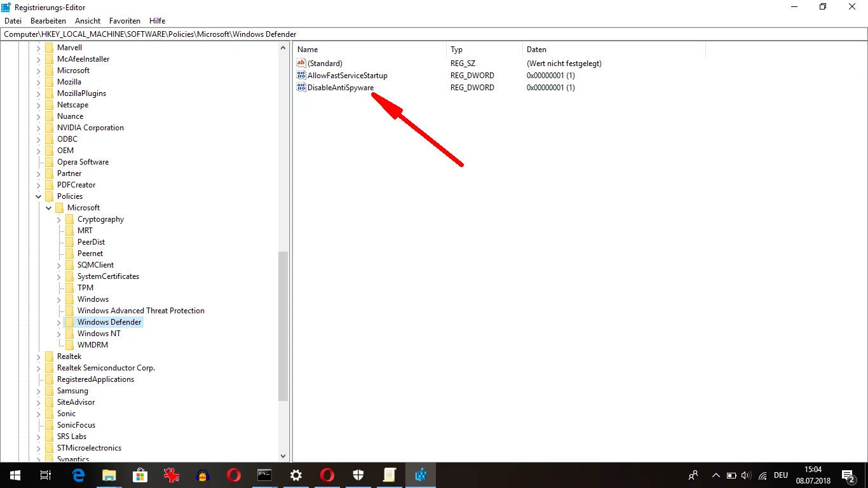Image resolution: width=868 pixels, height=488 pixels.
Task: Open Microsoft Edge from the taskbar
Action: (78, 475)
